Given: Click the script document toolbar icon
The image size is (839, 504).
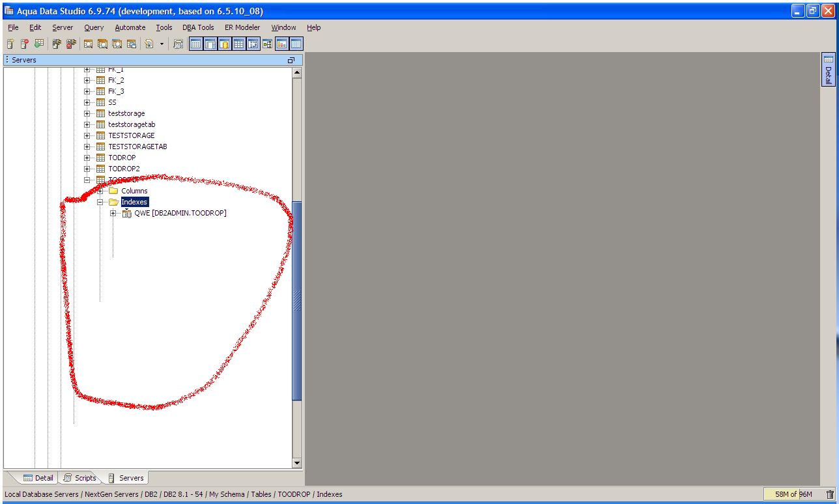Looking at the screenshot, I should click(x=149, y=44).
